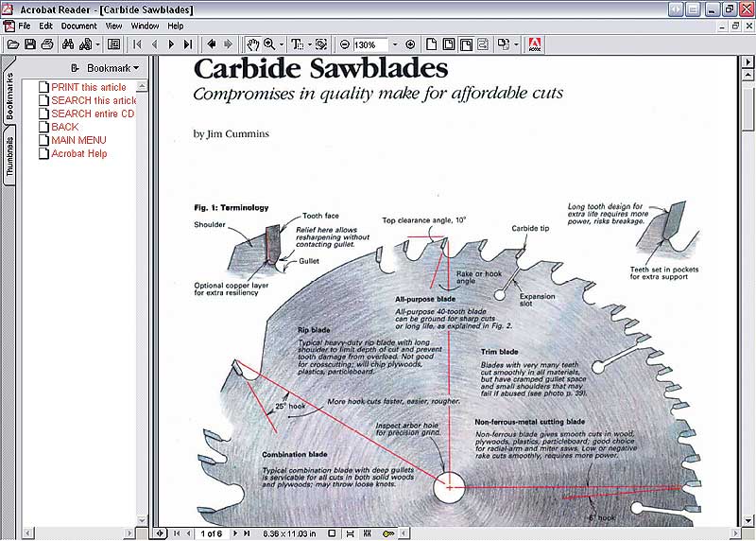The height and width of the screenshot is (541, 756).
Task: Click status bar show/hide navigation pane button
Action: pos(160,533)
